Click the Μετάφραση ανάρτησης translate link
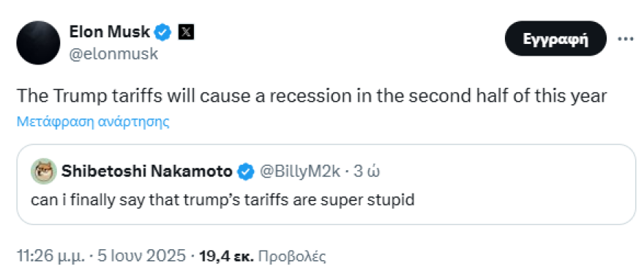644x269 pixels. 93,122
